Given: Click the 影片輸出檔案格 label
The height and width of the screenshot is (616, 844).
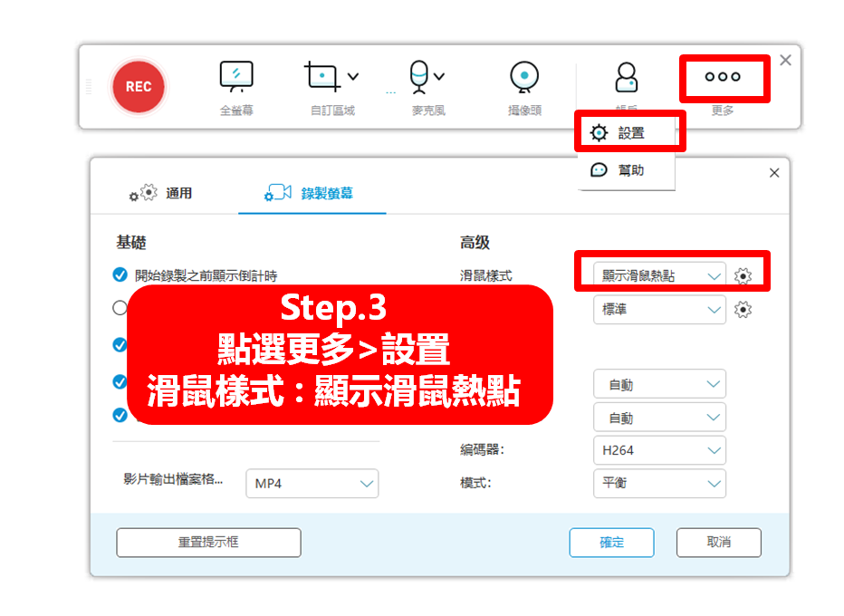Looking at the screenshot, I should click(x=173, y=478).
